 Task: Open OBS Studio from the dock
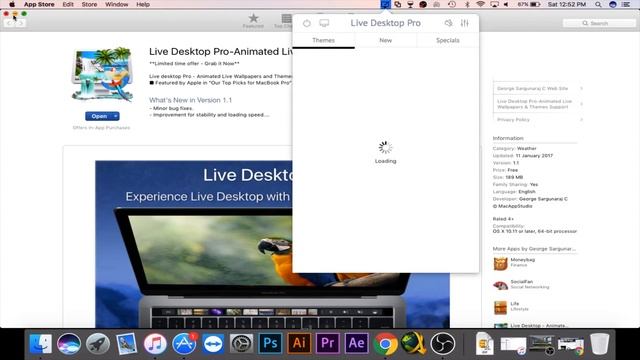point(443,343)
